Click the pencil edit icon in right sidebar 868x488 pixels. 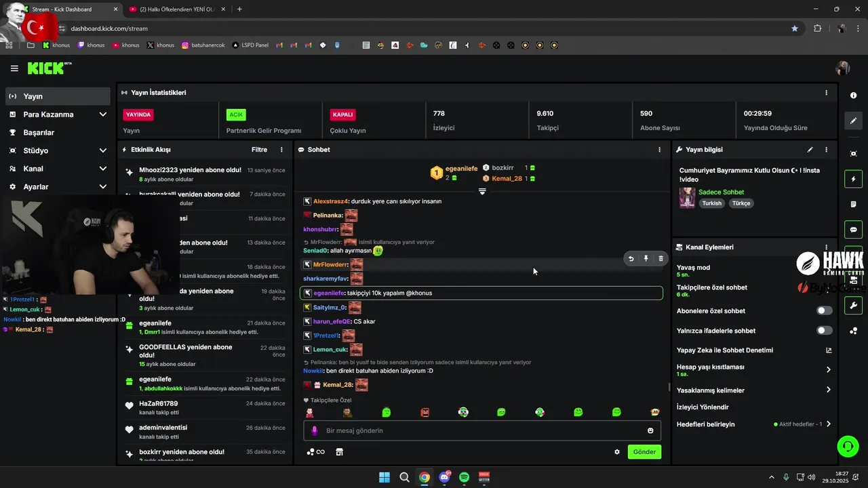[853, 121]
